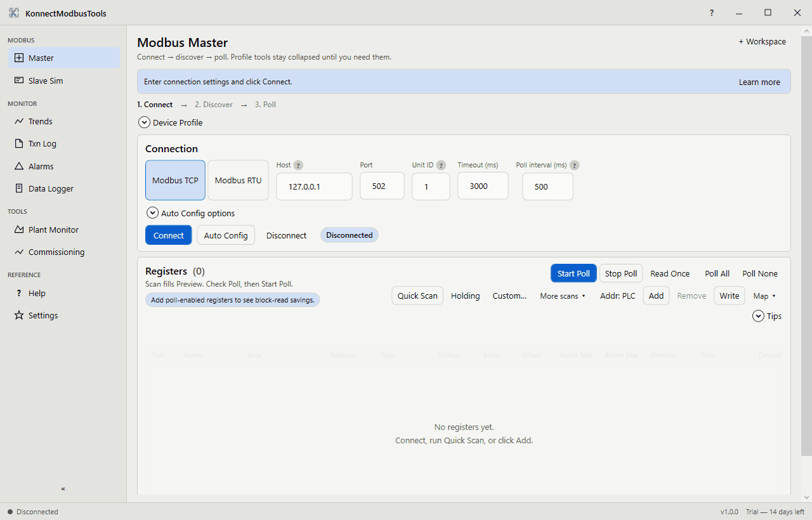This screenshot has height=520, width=812.
Task: Click the status bar disconnected dot indicator
Action: pos(10,512)
